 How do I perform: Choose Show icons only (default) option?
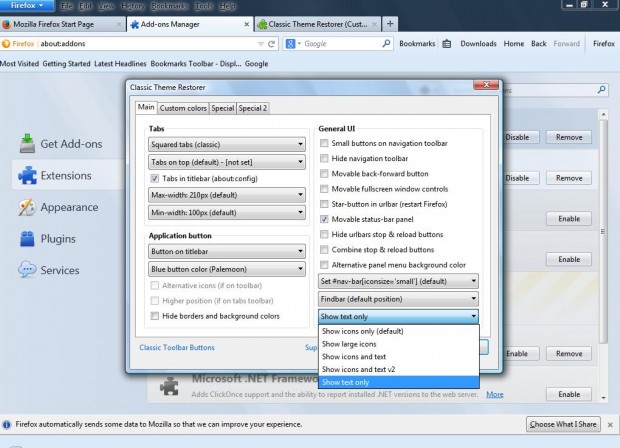[x=399, y=331]
